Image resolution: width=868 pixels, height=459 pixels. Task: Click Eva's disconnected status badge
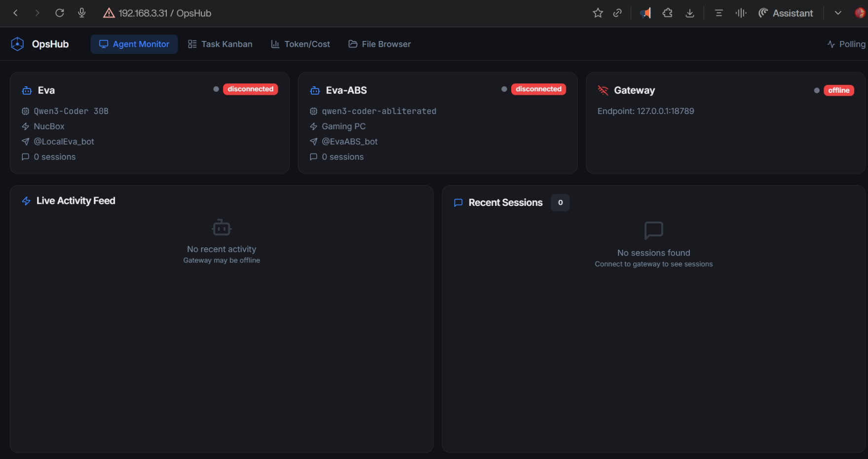click(x=250, y=89)
